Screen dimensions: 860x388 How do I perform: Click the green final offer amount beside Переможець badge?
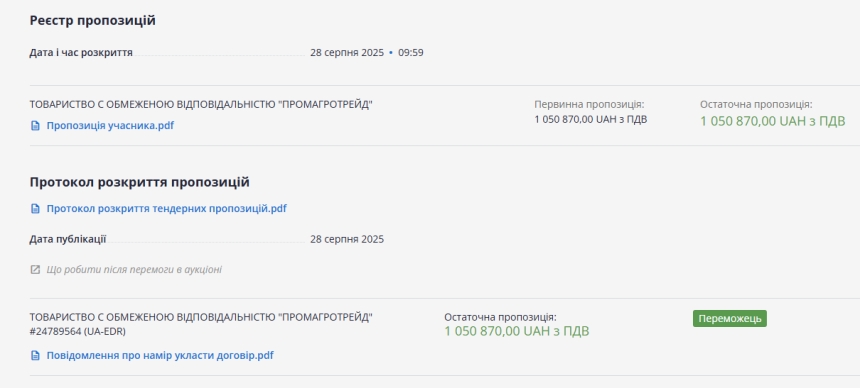(517, 331)
